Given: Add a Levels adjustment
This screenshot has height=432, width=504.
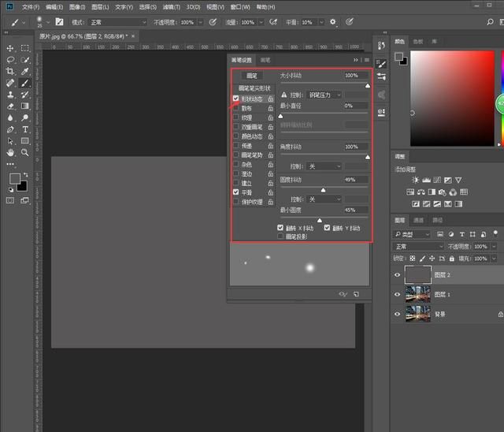Looking at the screenshot, I should pos(426,180).
